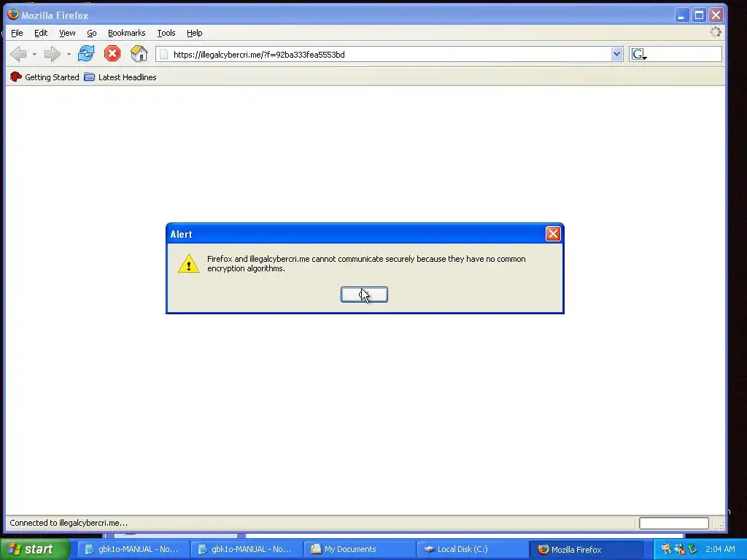
Task: Click the system tray clock showing 2:04 AM
Action: (720, 550)
